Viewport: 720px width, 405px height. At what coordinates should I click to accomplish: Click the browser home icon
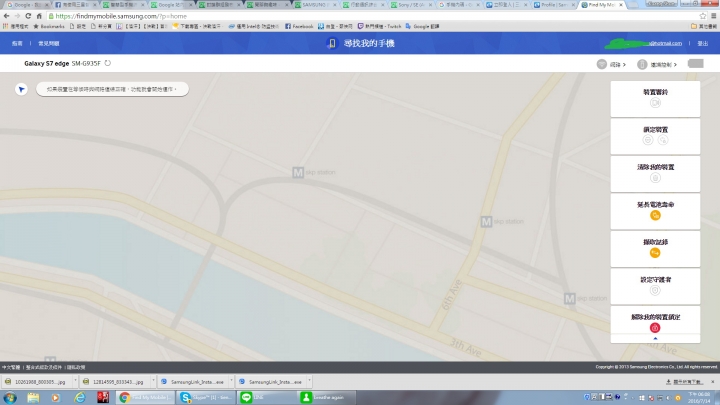pyautogui.click(x=39, y=16)
